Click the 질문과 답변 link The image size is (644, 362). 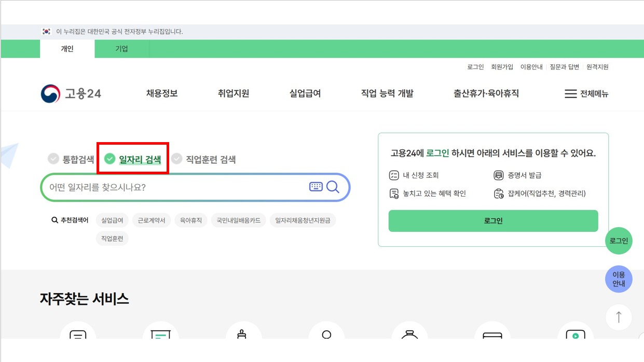coord(565,67)
